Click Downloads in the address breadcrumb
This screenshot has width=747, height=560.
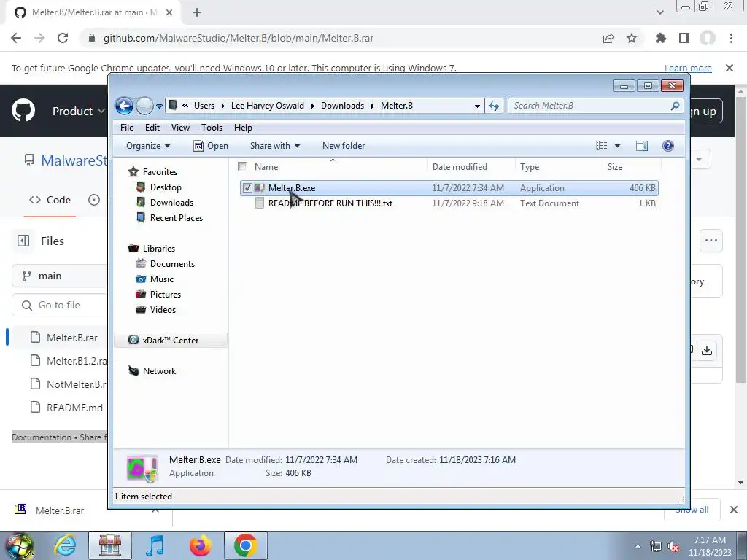342,106
